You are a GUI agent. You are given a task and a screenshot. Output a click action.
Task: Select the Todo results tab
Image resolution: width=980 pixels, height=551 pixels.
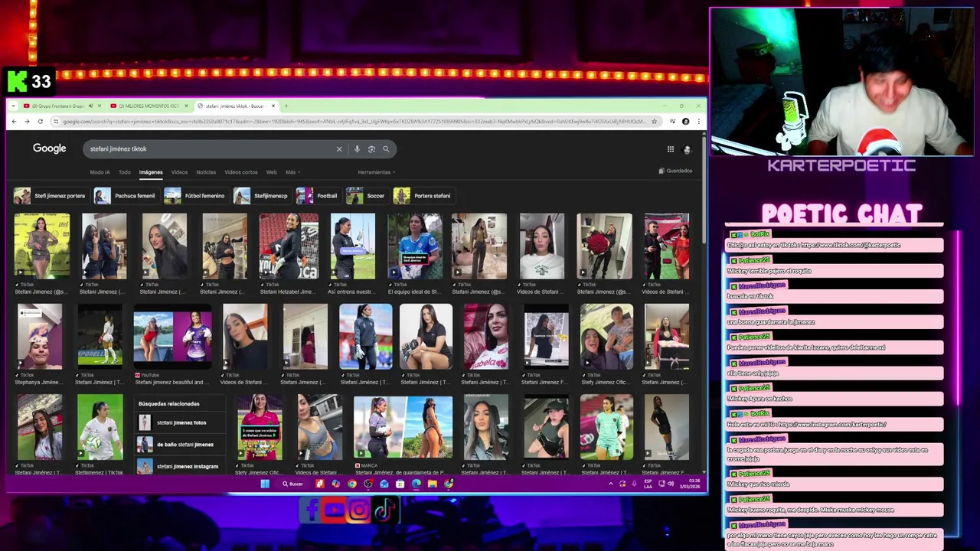tap(124, 172)
